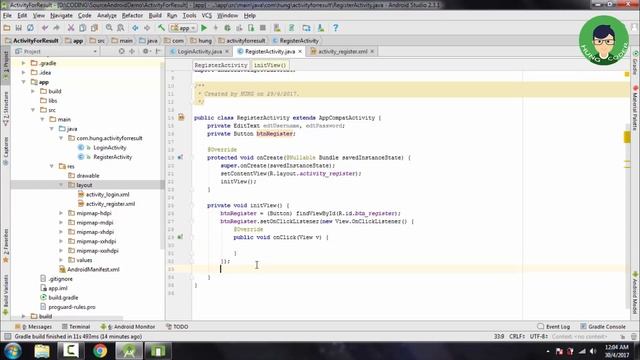Open the Build menu

coord(155,16)
